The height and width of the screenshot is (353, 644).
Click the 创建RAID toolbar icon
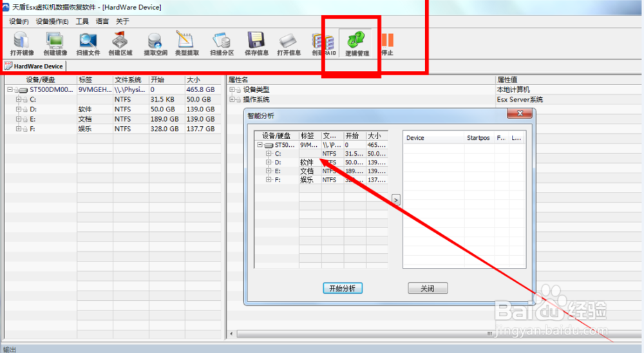coord(324,44)
